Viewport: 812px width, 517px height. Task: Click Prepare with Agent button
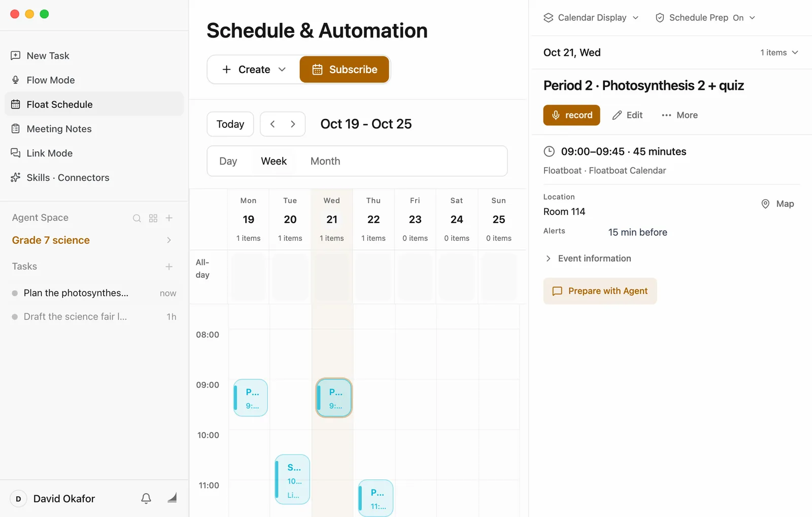[600, 291]
